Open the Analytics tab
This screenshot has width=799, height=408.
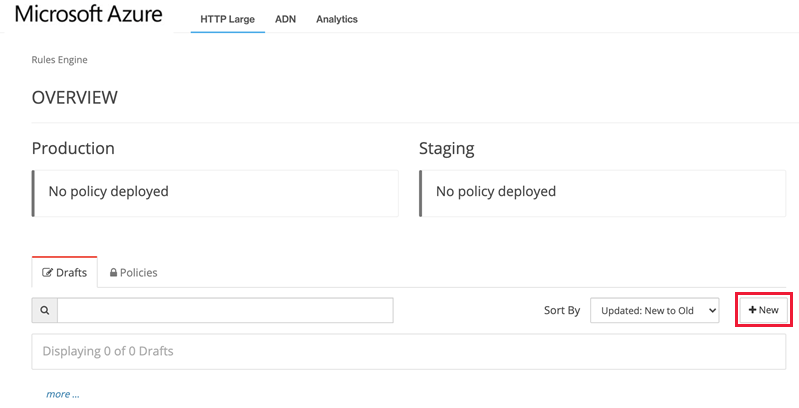337,19
